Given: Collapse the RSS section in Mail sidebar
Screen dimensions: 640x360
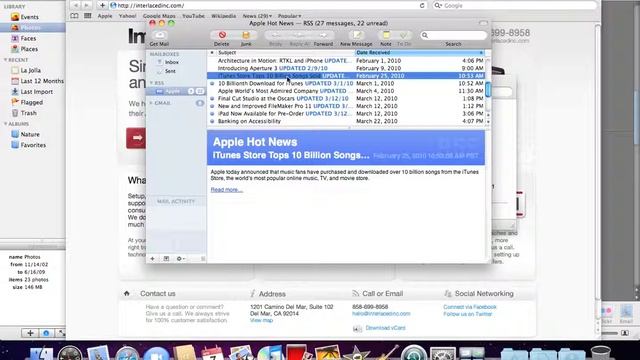Looking at the screenshot, I should 151,83.
